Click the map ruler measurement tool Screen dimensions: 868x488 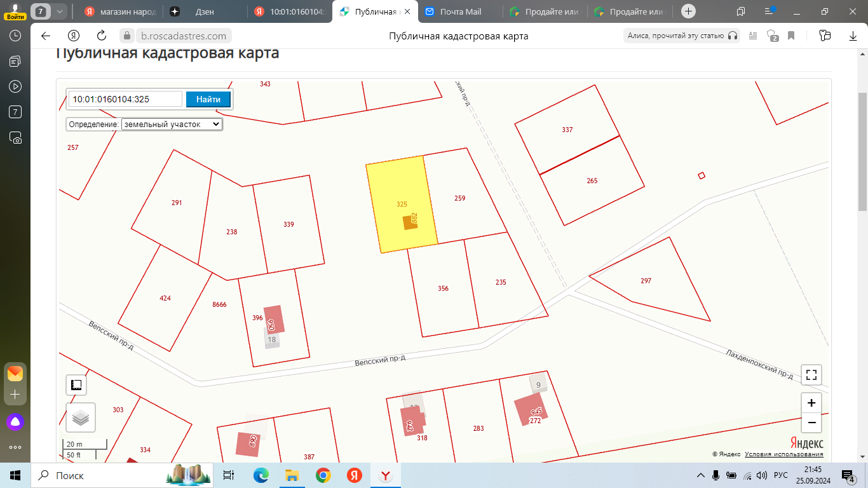coord(76,385)
